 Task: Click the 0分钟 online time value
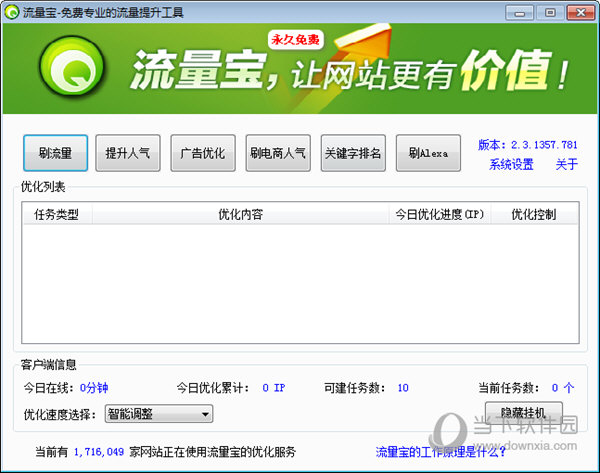click(x=94, y=388)
